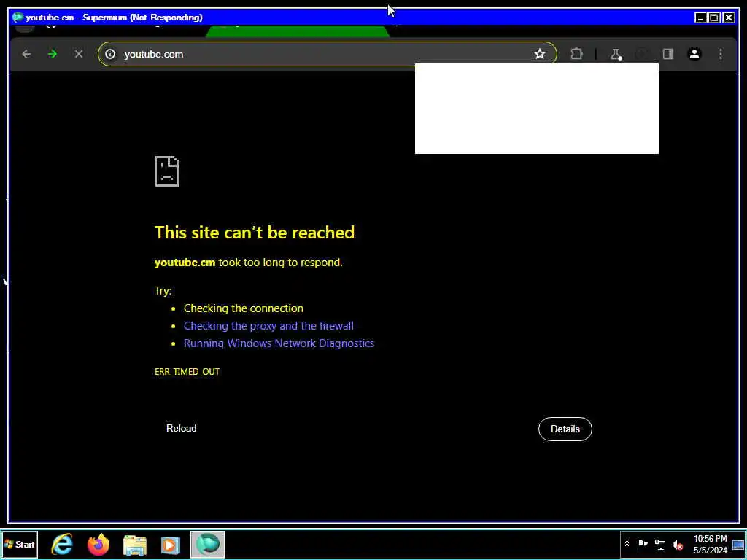
Task: Launch Internet Explorer from the taskbar
Action: click(x=62, y=544)
